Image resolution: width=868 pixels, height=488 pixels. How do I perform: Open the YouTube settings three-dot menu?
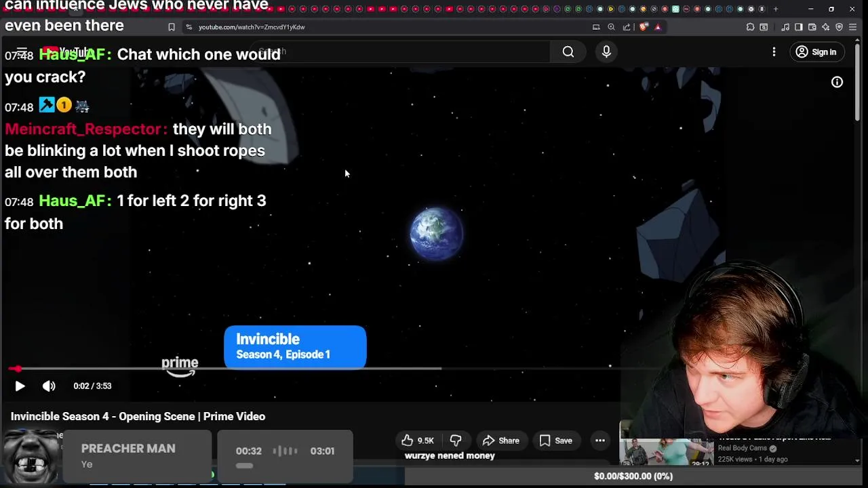coord(774,52)
